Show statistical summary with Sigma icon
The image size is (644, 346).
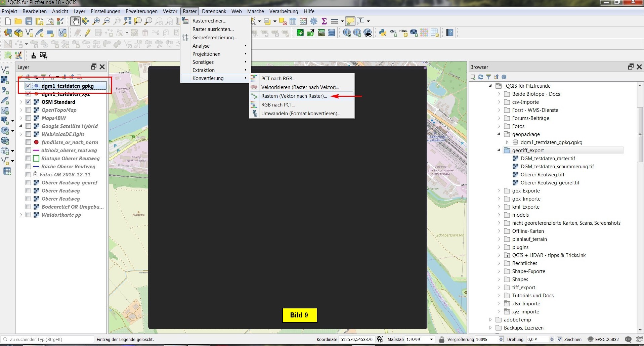tap(324, 21)
